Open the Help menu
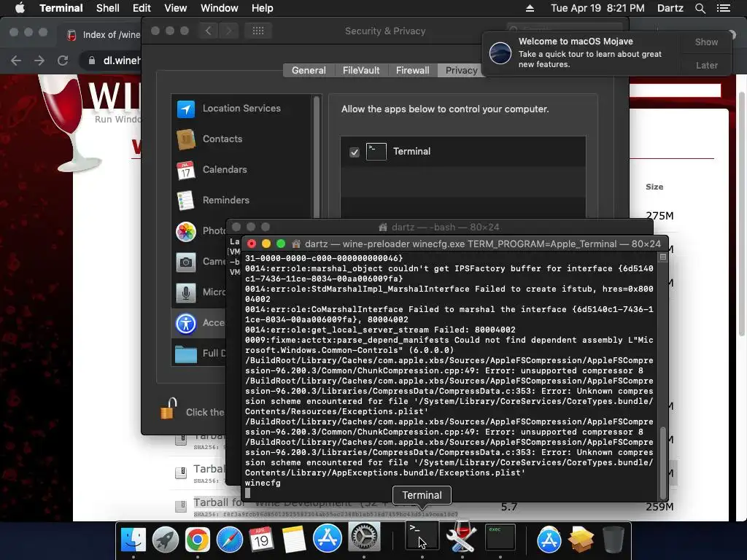Screen dimensions: 747x560 click(262, 8)
